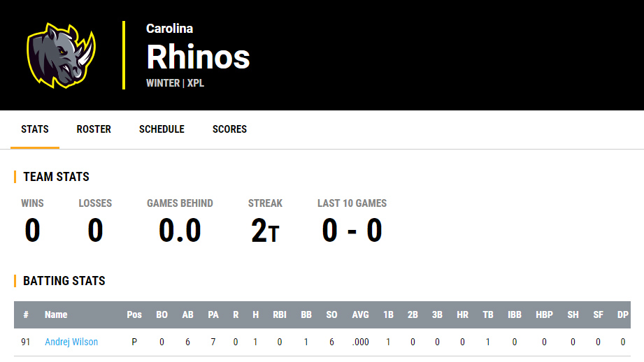Sort by AVG column header
The height and width of the screenshot is (362, 644).
click(360, 314)
